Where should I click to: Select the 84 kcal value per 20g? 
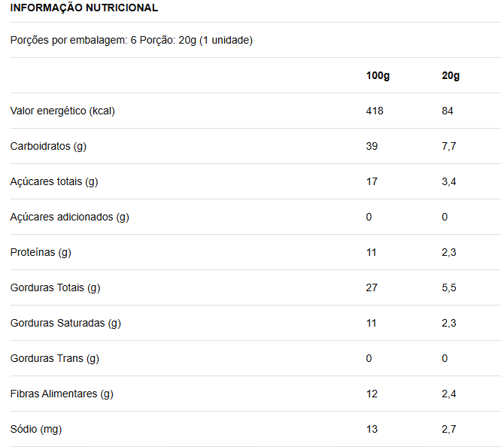click(448, 111)
